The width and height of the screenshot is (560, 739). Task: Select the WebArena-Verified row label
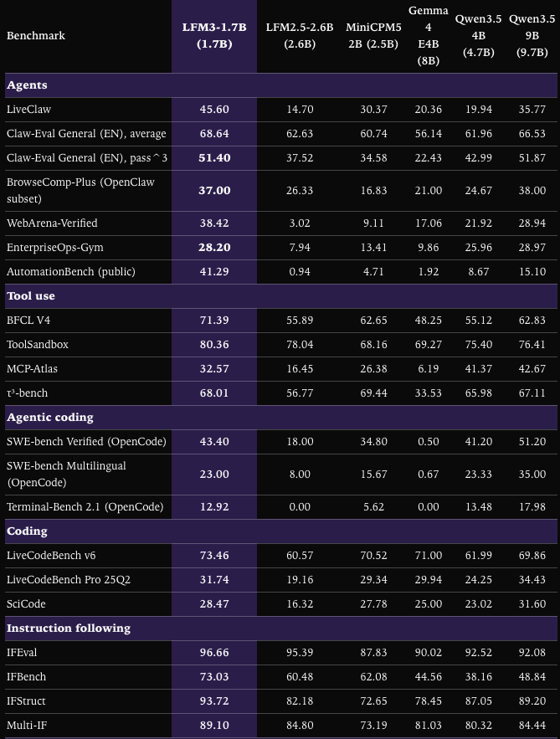[x=52, y=223]
